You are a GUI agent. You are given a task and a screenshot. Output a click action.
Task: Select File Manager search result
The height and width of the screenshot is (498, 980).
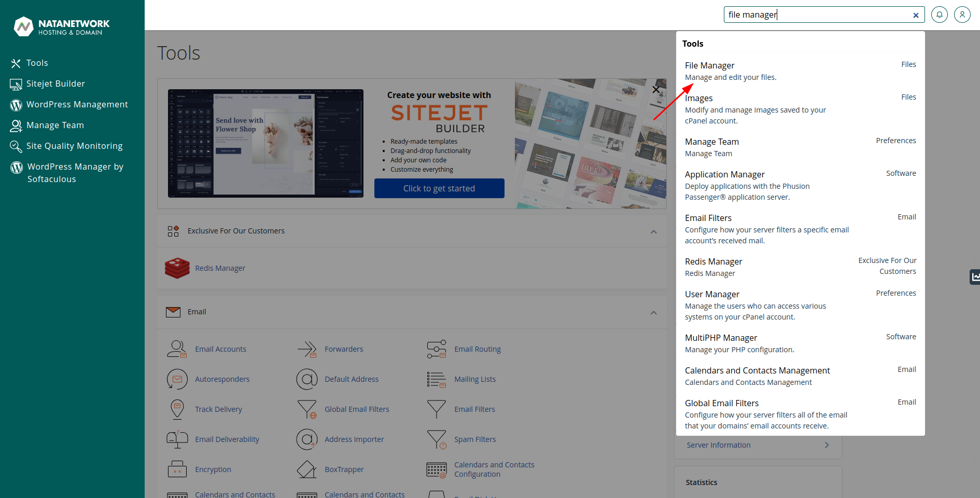801,71
